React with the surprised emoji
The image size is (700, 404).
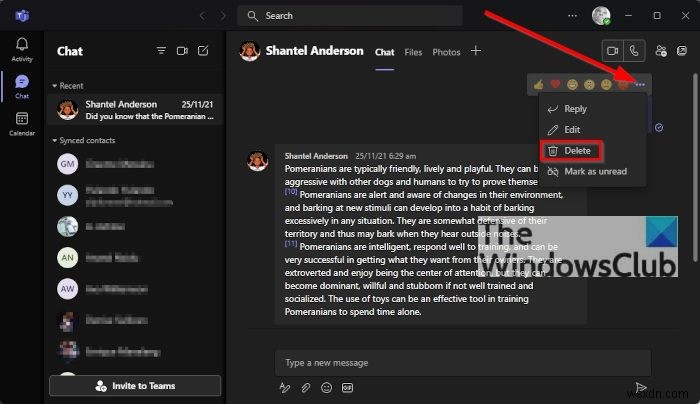589,84
